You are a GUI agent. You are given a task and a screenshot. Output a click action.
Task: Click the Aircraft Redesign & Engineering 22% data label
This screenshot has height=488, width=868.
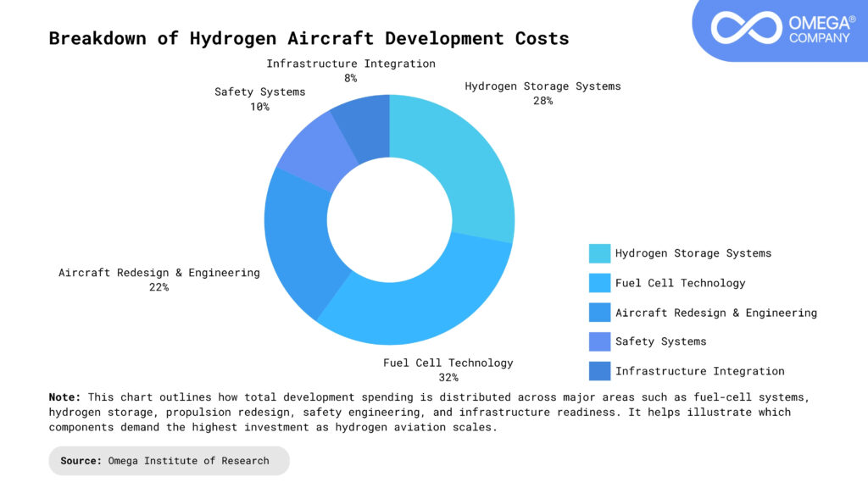tap(159, 280)
